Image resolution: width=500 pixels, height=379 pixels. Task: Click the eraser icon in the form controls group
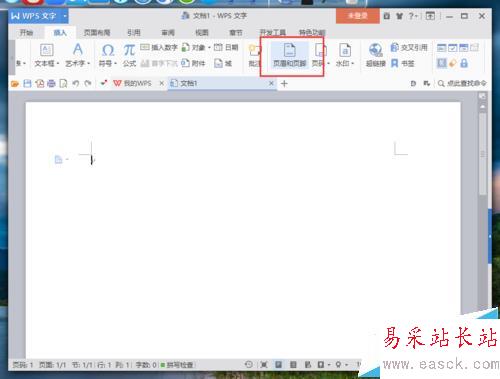point(452,63)
